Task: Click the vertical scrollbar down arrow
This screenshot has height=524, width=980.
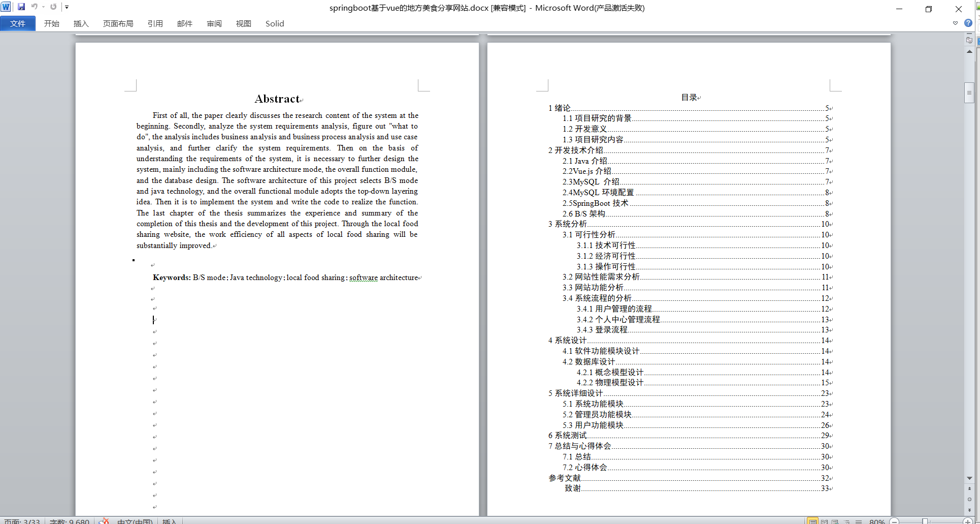Action: tap(969, 478)
